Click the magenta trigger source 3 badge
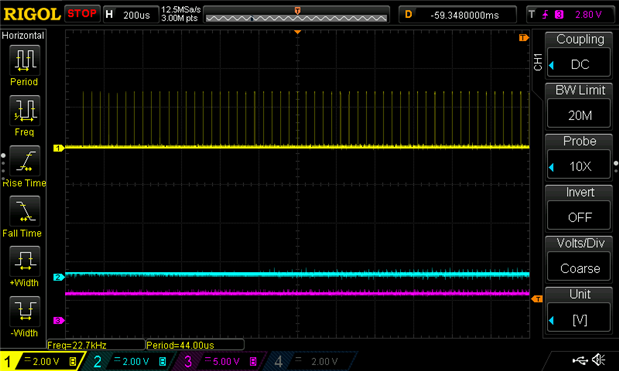 coord(559,15)
